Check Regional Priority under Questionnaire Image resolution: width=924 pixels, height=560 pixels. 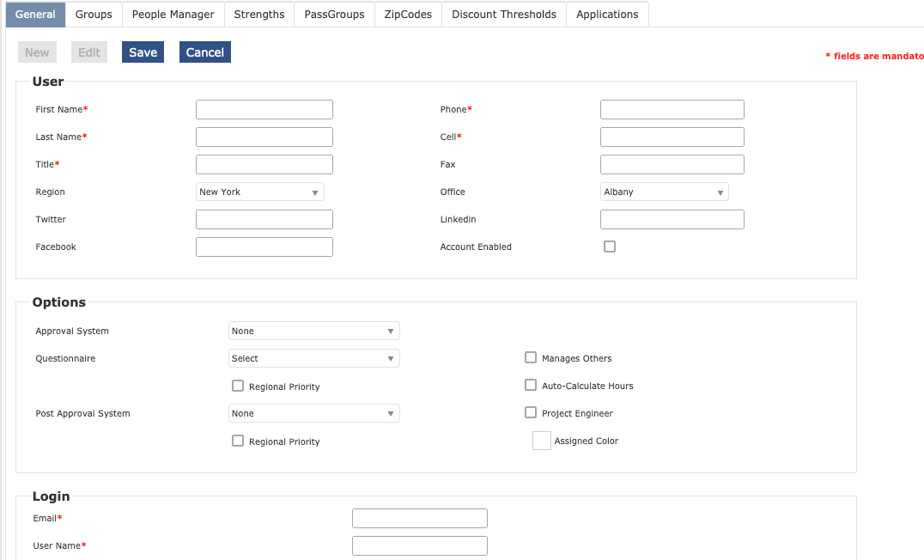coord(238,386)
